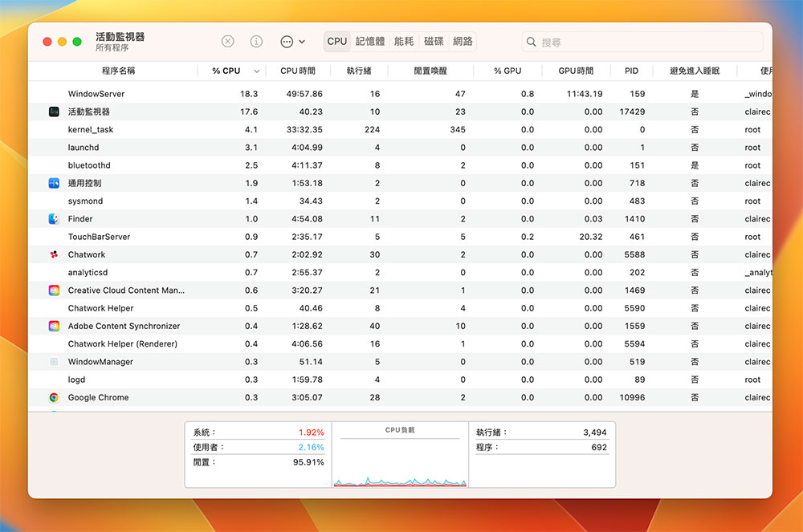This screenshot has width=803, height=532.
Task: Sort by GPU 時間 column header
Action: pyautogui.click(x=576, y=71)
